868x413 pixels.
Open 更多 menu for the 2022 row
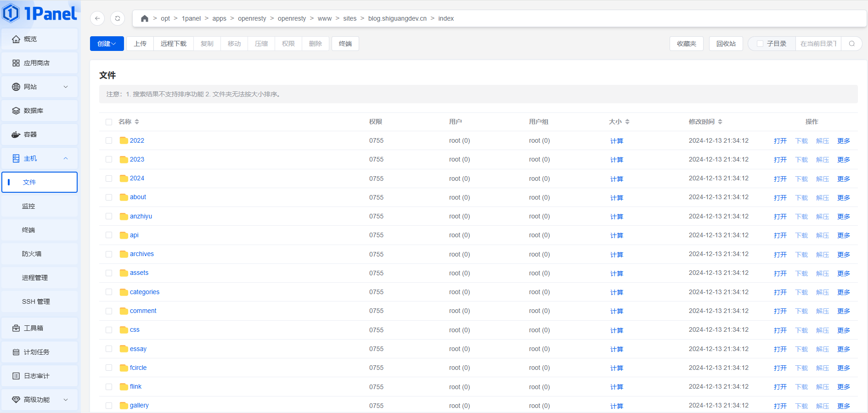pyautogui.click(x=844, y=141)
